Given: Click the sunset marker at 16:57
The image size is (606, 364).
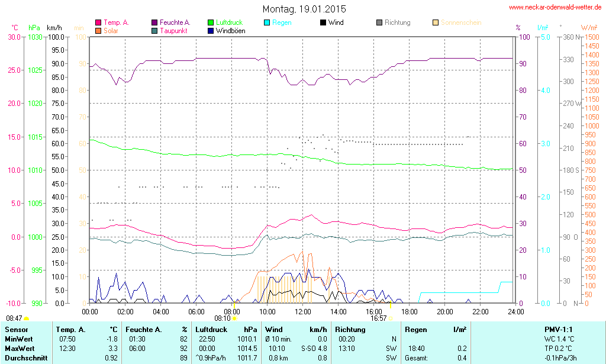Looking at the screenshot, I should pos(391,318).
